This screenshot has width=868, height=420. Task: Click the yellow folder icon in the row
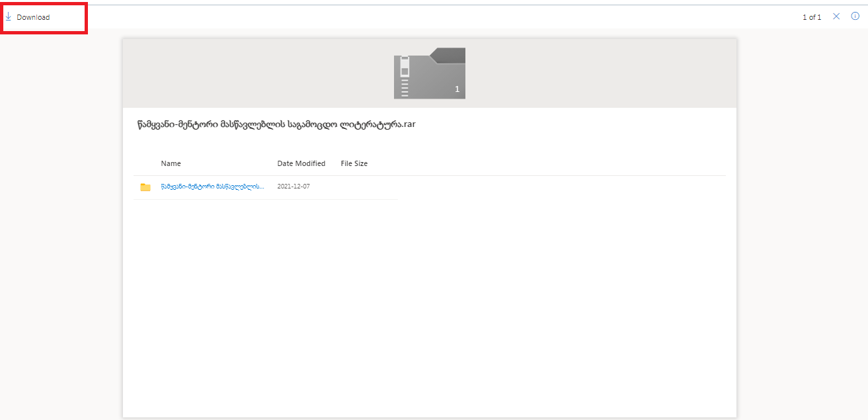(145, 187)
